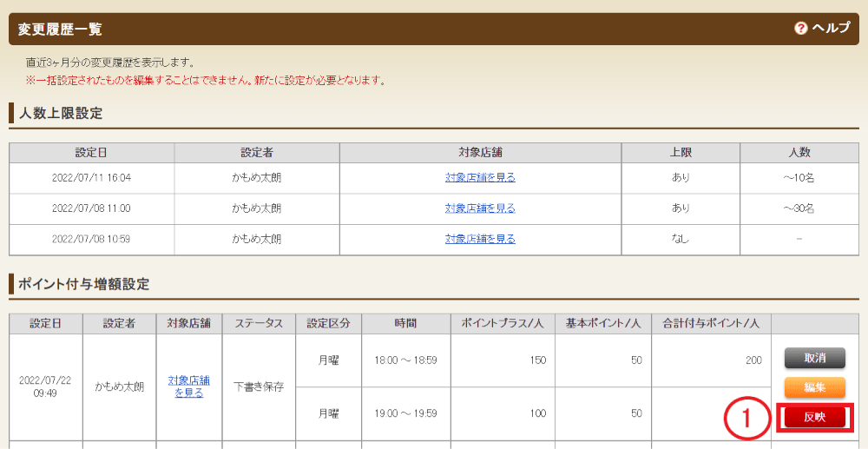Click the orange 編集 button

[x=815, y=387]
